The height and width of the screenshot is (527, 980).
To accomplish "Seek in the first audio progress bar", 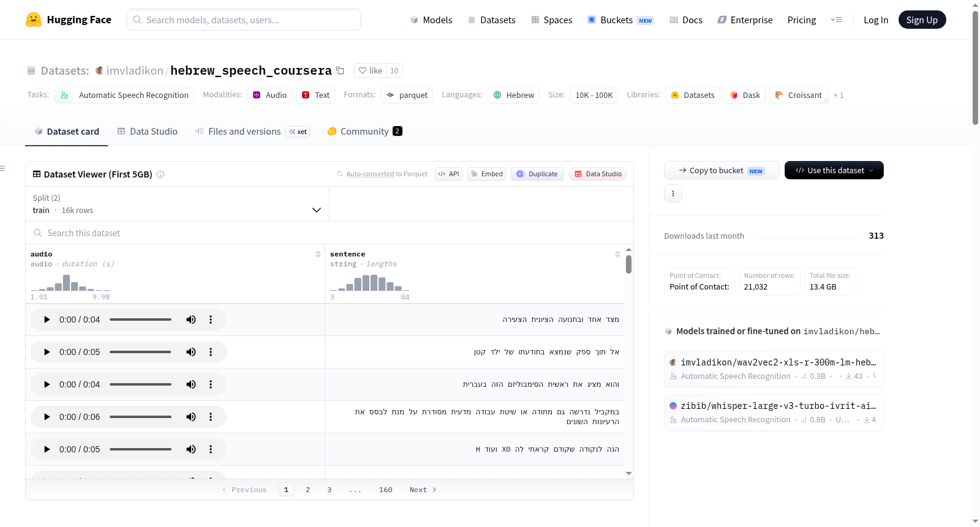I will tap(140, 320).
